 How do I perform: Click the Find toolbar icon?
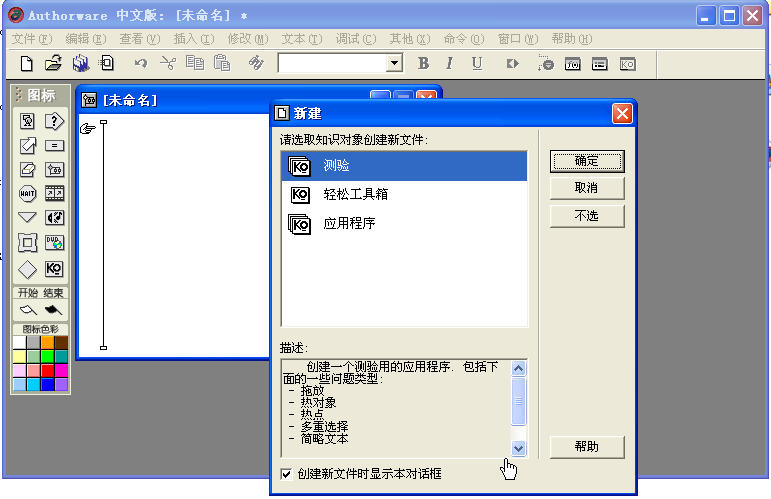click(256, 63)
